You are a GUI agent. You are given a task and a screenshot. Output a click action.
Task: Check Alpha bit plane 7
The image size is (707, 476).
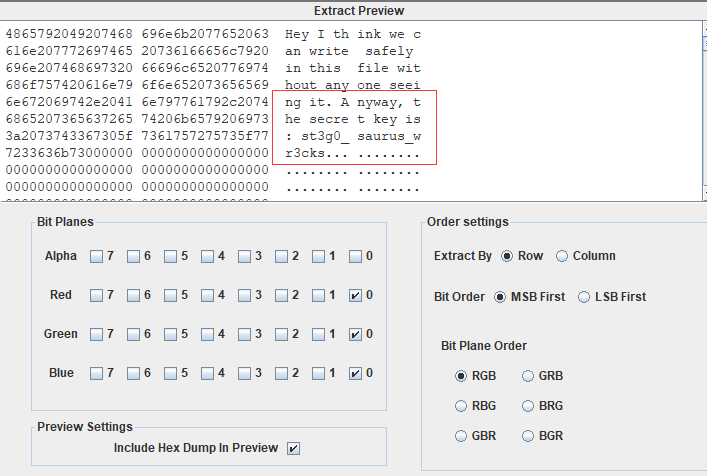[96, 256]
